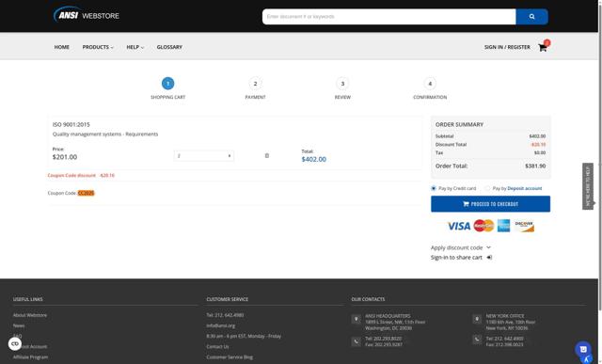Click About Webstore footer link

[x=30, y=315]
